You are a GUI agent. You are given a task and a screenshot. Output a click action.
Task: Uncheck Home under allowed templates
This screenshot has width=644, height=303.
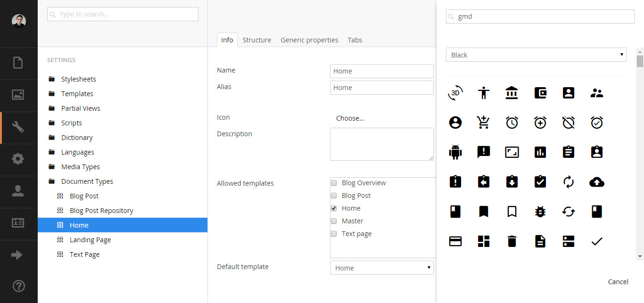pyautogui.click(x=334, y=208)
